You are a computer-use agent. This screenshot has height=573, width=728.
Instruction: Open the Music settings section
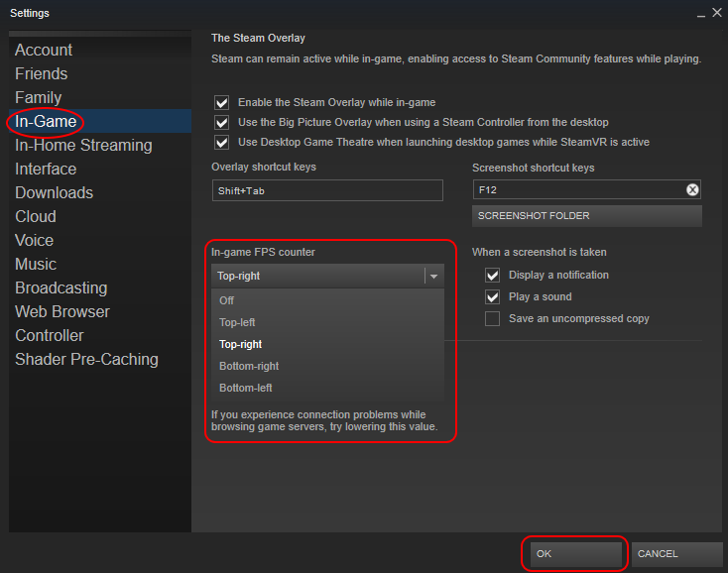[x=100, y=264]
